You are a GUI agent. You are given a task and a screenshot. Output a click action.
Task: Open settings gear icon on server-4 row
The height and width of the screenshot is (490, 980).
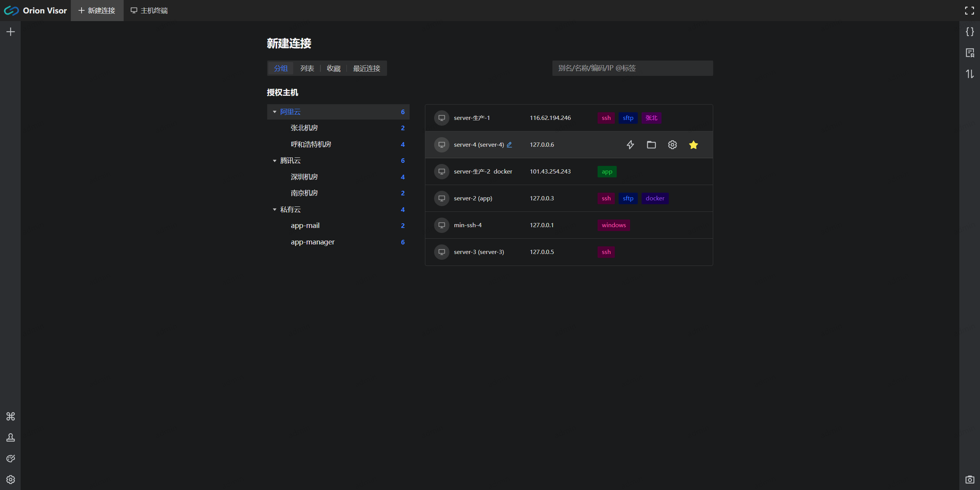[672, 145]
